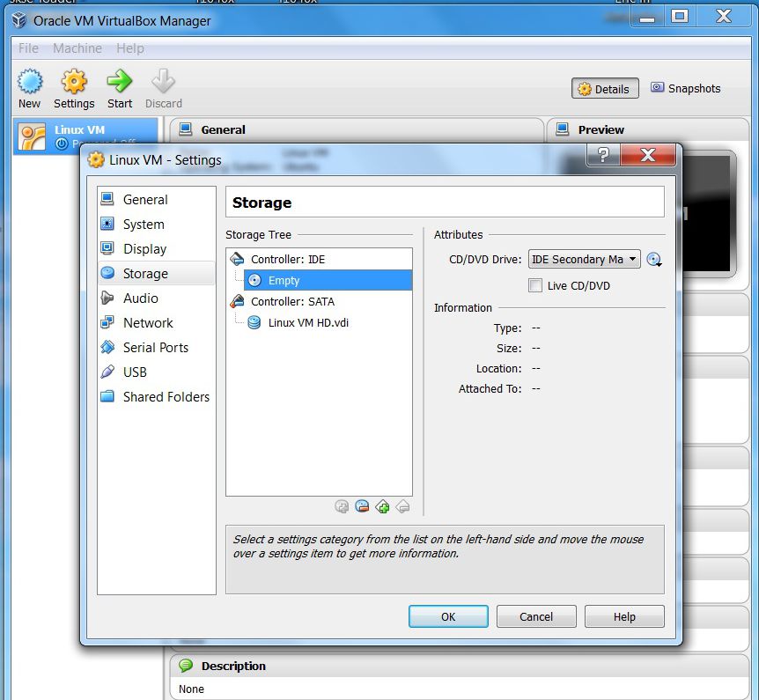Confirm settings with OK button

tap(448, 616)
